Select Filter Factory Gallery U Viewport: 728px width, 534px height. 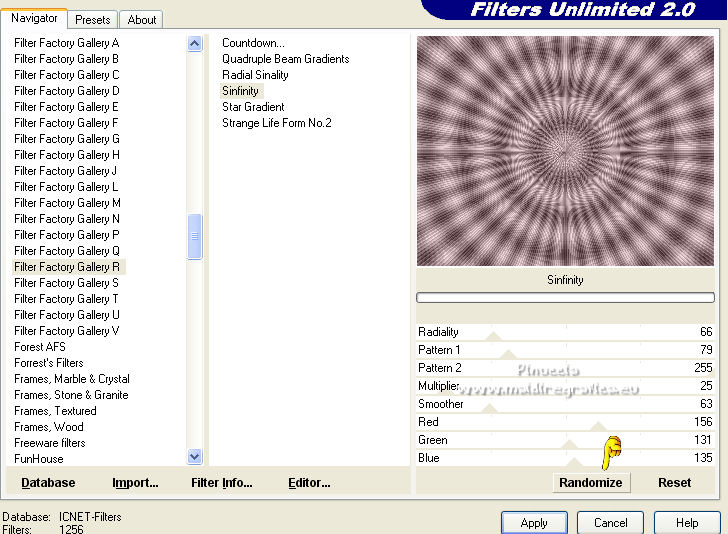[66, 315]
